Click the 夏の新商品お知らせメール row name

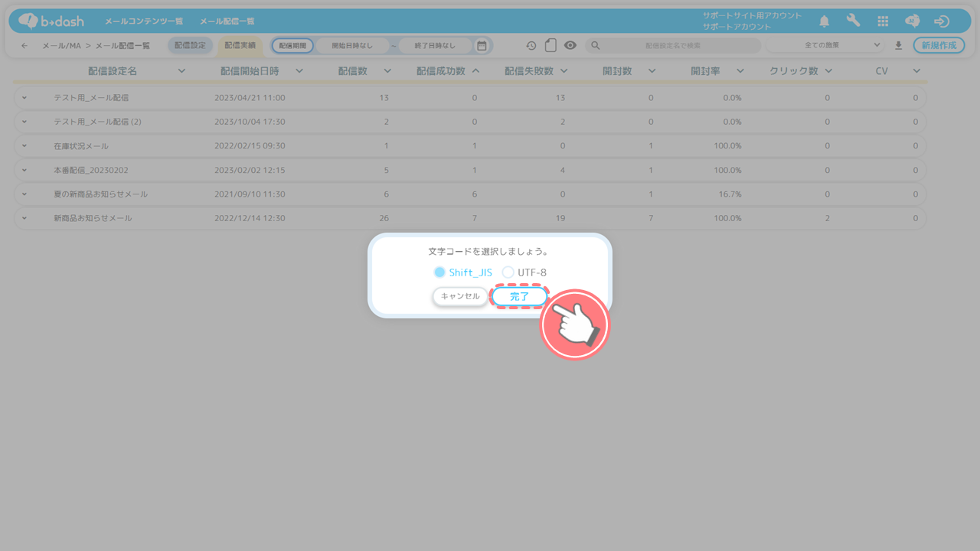[x=101, y=194]
